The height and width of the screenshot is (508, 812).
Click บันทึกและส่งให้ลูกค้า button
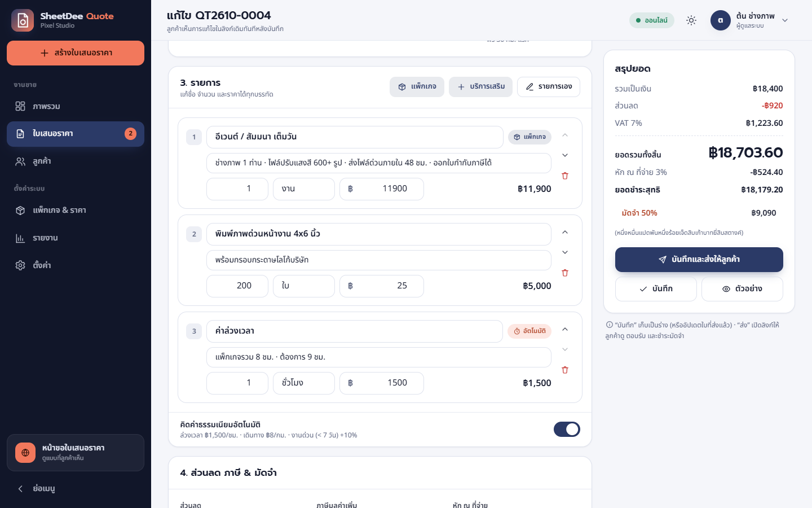tap(699, 260)
